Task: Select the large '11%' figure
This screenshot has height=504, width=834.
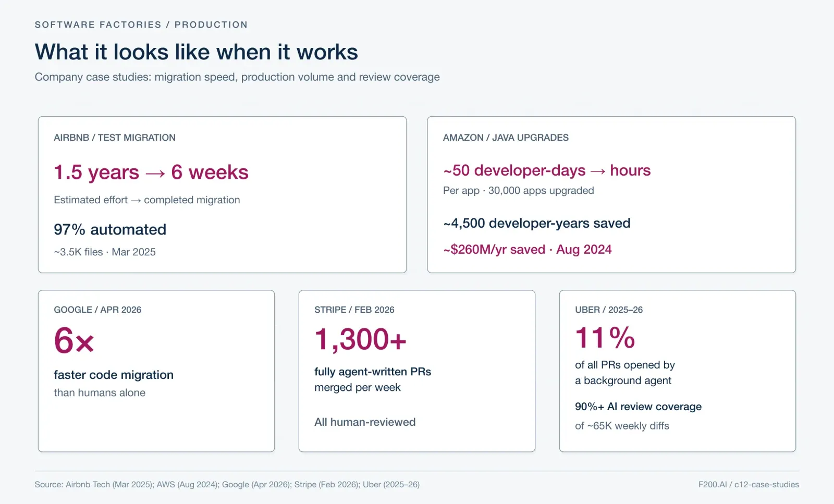Action: (x=605, y=338)
